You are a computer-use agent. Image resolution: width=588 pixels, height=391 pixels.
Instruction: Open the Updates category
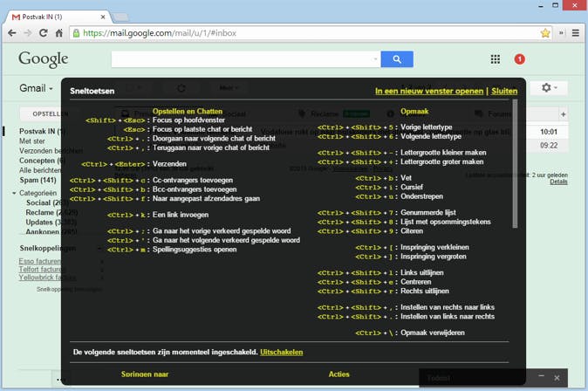tap(51, 223)
